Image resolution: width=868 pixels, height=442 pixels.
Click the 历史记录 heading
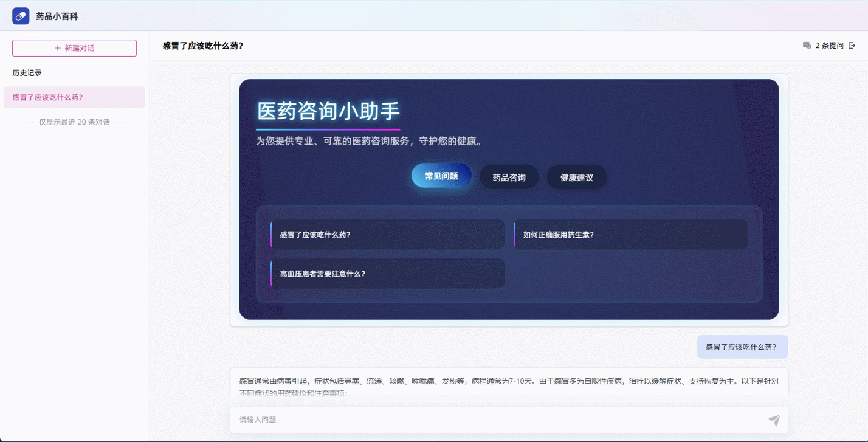point(27,73)
